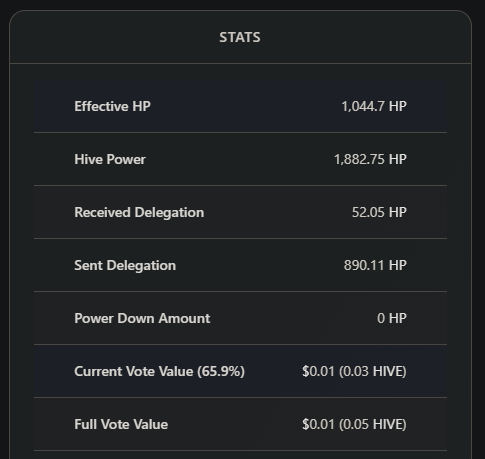The width and height of the screenshot is (485, 459).
Task: Click the $0.01 (0.05 HIVE) value
Action: pyautogui.click(x=354, y=424)
